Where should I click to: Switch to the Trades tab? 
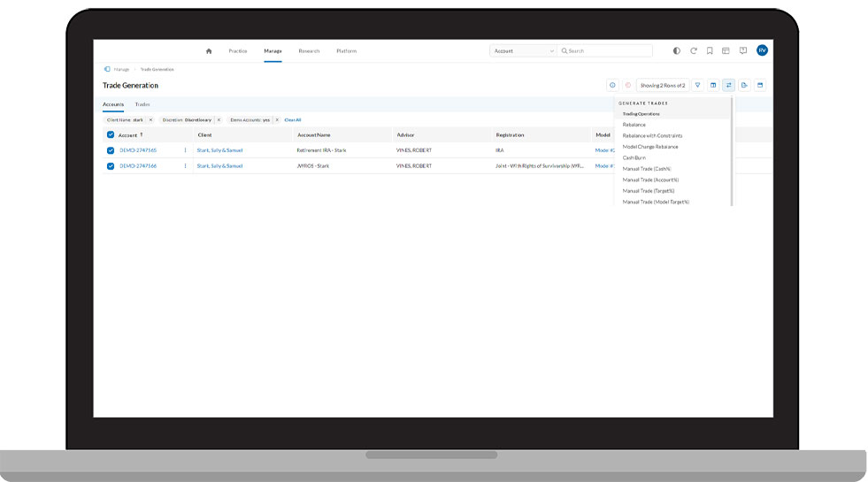point(142,104)
